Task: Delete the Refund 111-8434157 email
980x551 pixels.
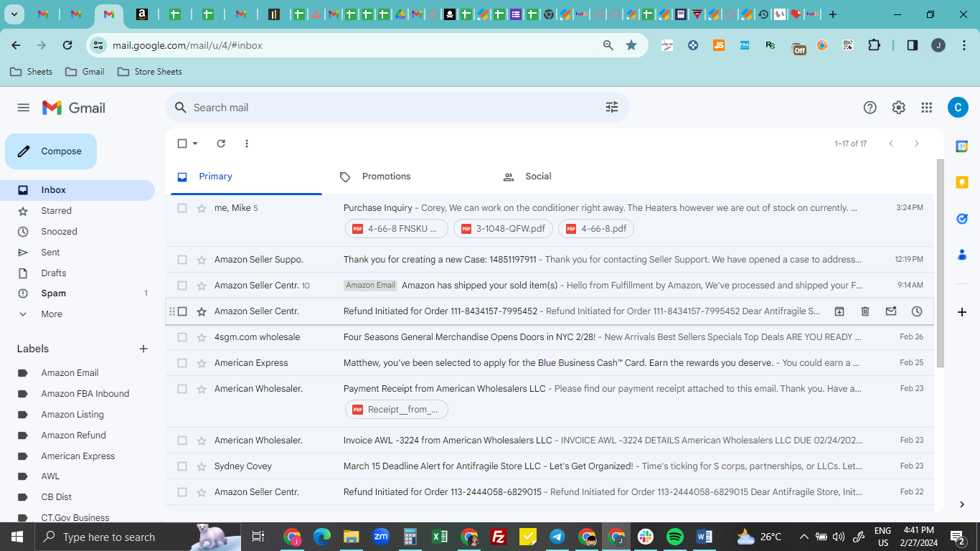Action: (865, 311)
